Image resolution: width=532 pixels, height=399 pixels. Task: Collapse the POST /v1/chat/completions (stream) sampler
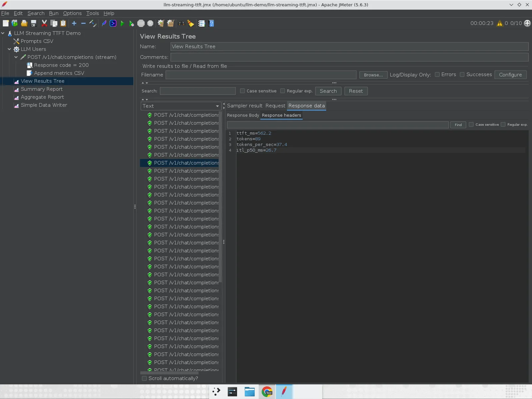[16, 57]
